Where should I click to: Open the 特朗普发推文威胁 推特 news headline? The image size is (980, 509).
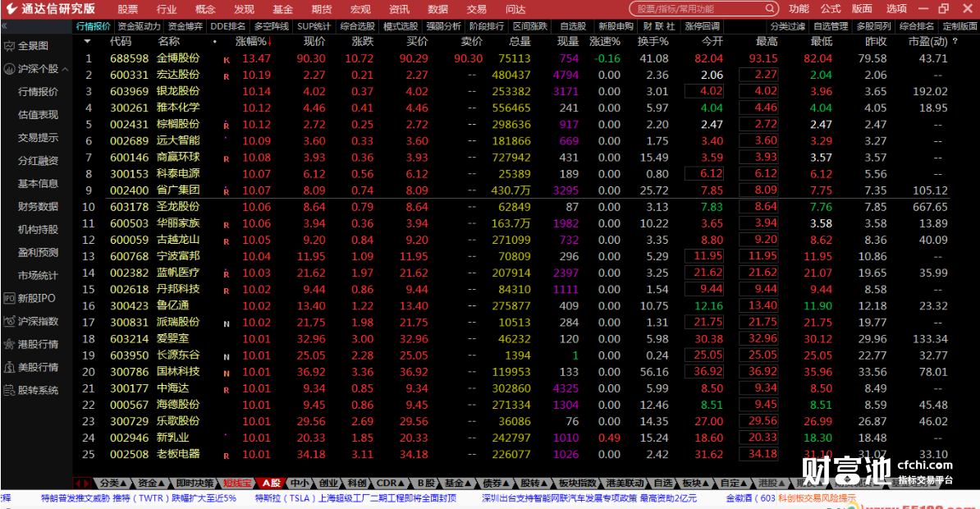tap(138, 498)
